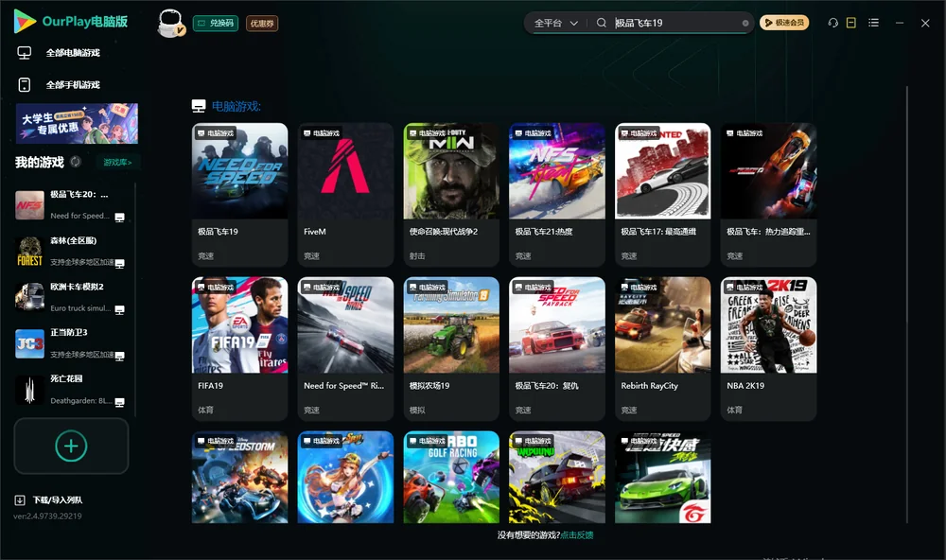The height and width of the screenshot is (560, 946).
Task: Expand the 全平台 platform dropdown
Action: click(555, 23)
